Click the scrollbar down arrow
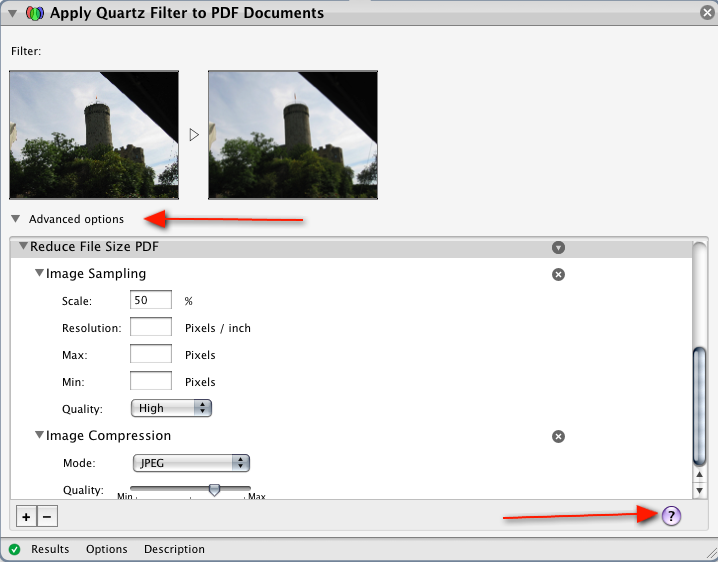Image resolution: width=718 pixels, height=562 pixels. coord(699,490)
